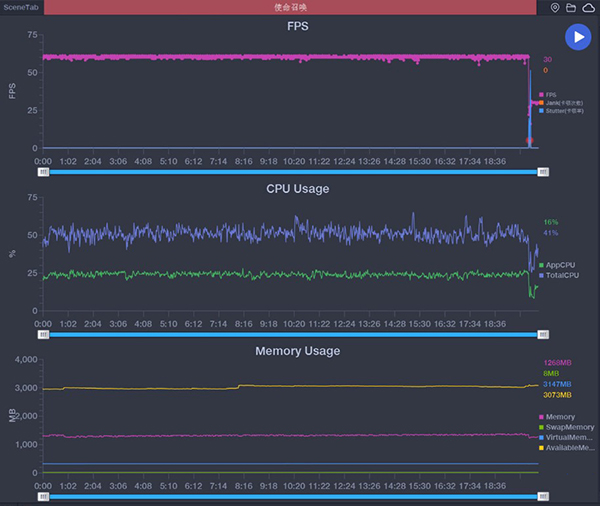Viewport: 600px width, 506px height.
Task: Hide the AppCPU line via legend
Action: click(x=559, y=265)
